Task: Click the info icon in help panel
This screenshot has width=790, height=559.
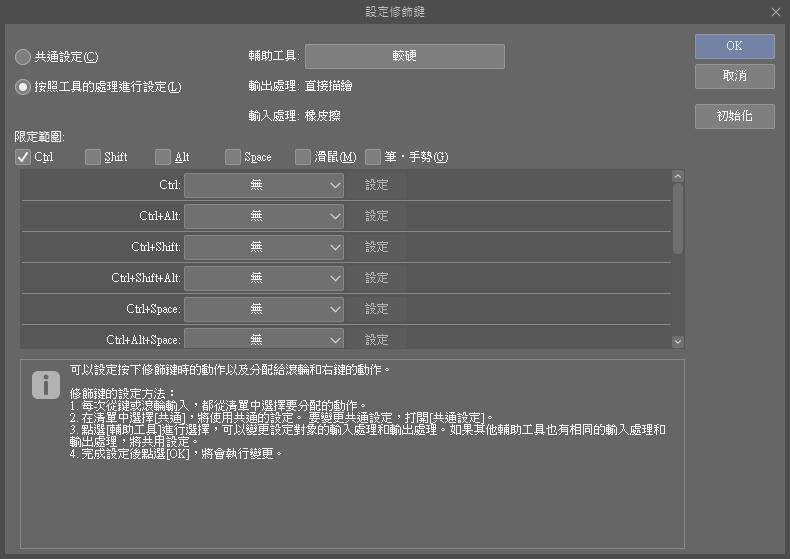Action: click(x=46, y=385)
